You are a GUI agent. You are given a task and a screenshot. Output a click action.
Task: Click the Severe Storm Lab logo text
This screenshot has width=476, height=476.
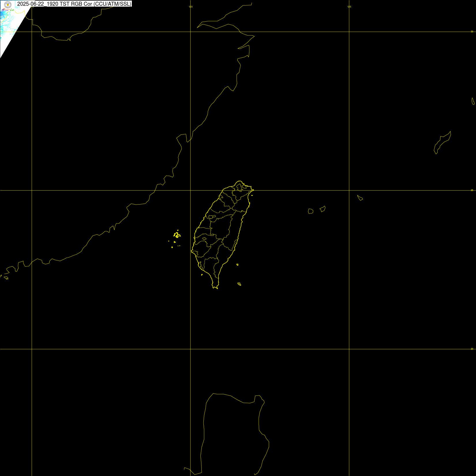point(8,10)
